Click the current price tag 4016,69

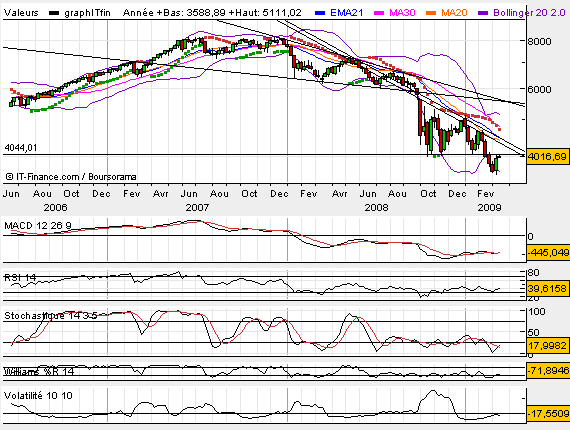547,157
